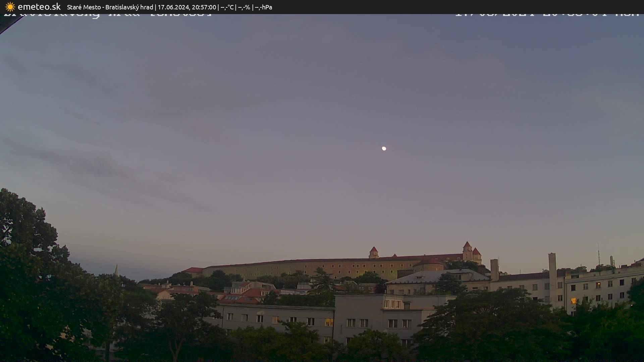Click the emeteo.sk sun logo
This screenshot has height=362, width=644.
point(10,7)
